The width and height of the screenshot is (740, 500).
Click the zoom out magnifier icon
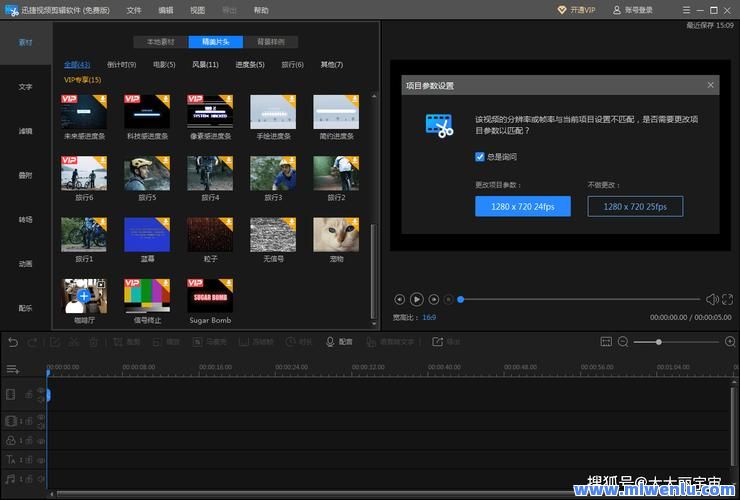tap(623, 342)
